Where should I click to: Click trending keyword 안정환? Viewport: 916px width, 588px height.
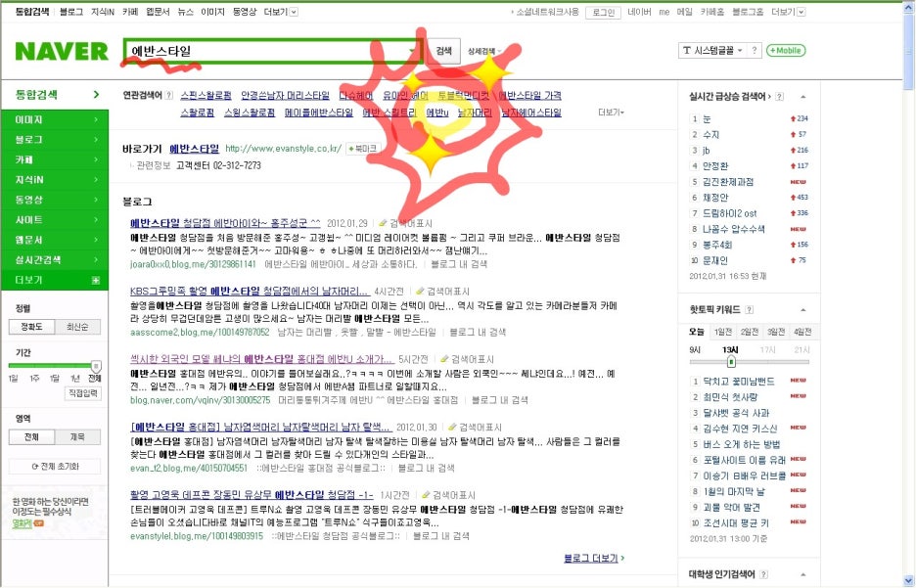tap(715, 166)
